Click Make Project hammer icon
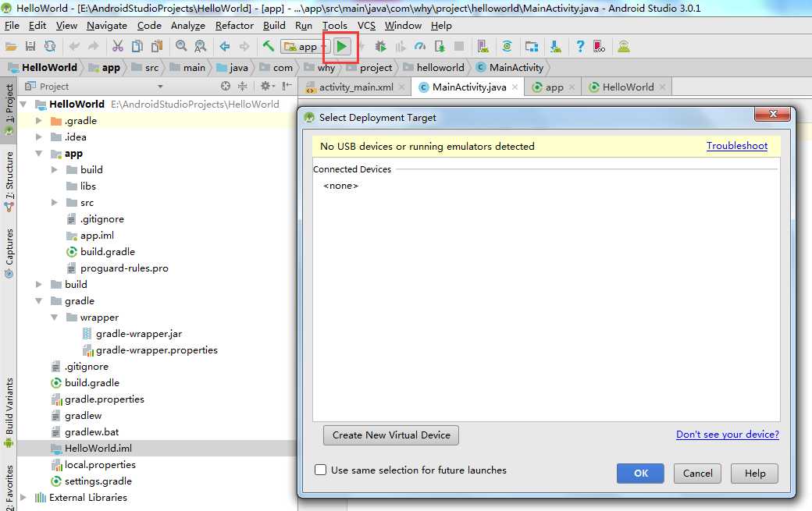Viewport: 812px width, 511px height. [x=269, y=47]
